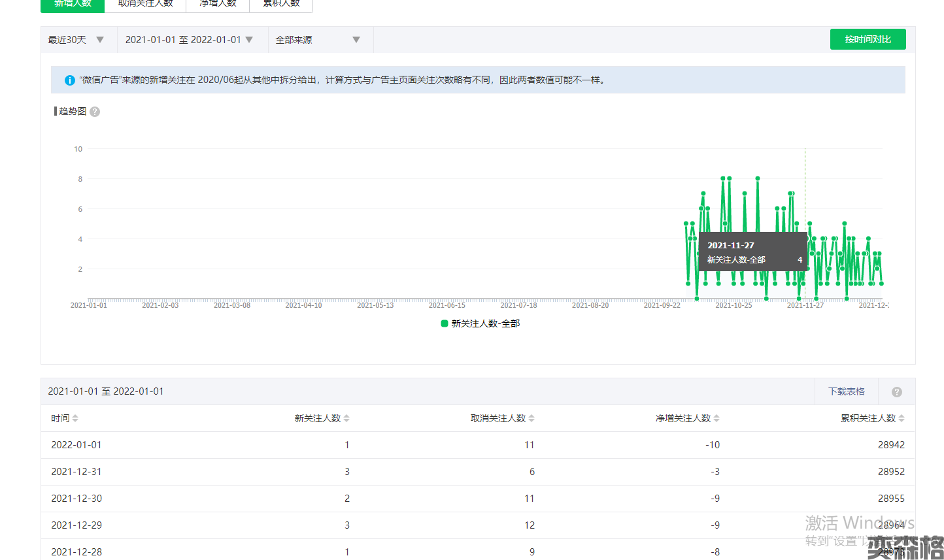Click the help icon beside 趋势图

pos(95,112)
